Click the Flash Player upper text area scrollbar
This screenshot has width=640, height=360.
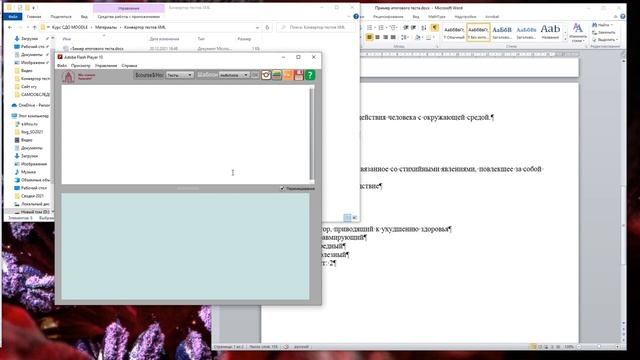tap(311, 133)
